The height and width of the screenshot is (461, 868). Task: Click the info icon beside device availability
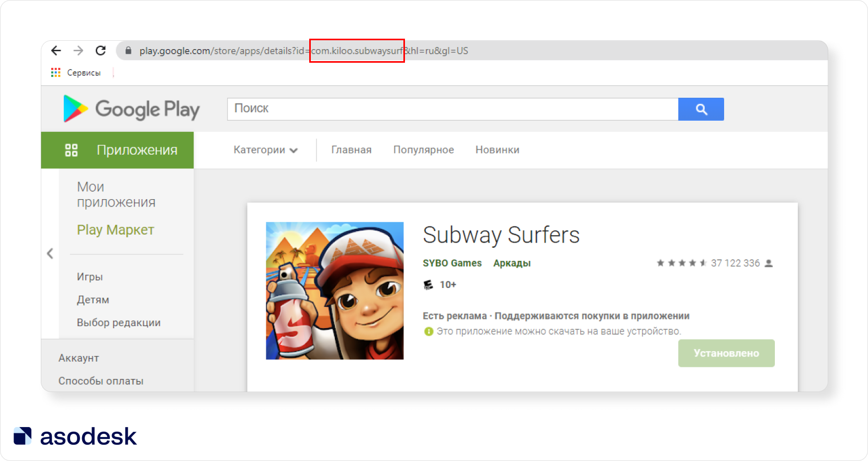pyautogui.click(x=429, y=331)
